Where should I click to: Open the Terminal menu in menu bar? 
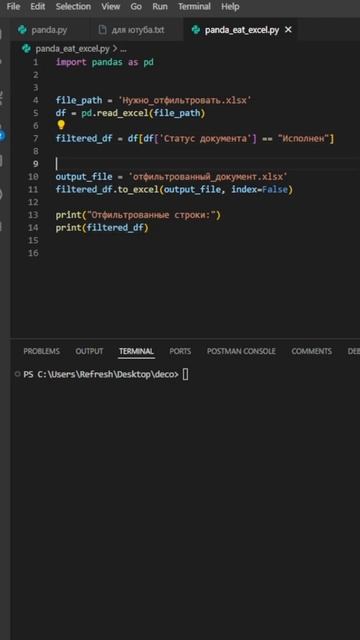(194, 7)
